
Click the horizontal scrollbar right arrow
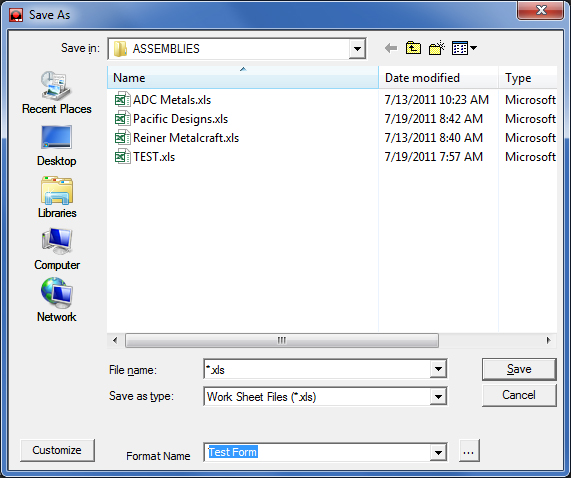coord(548,340)
